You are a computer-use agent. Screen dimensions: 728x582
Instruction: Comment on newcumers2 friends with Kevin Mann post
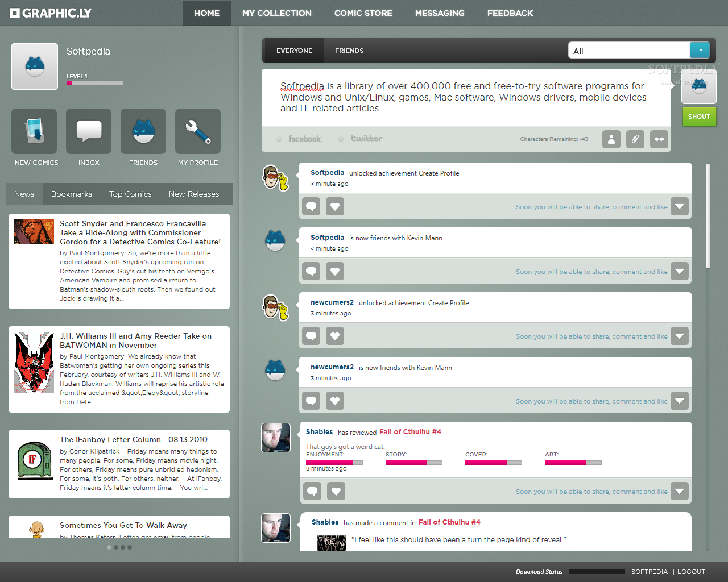pyautogui.click(x=311, y=401)
